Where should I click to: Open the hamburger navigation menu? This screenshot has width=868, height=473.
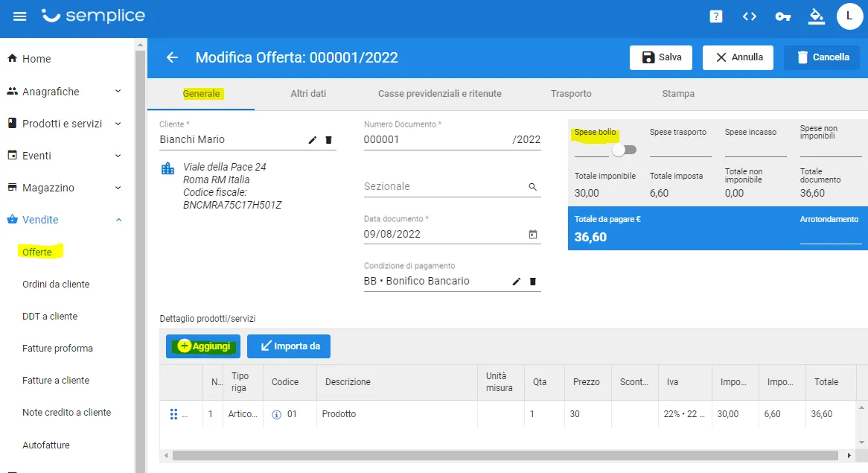20,16
